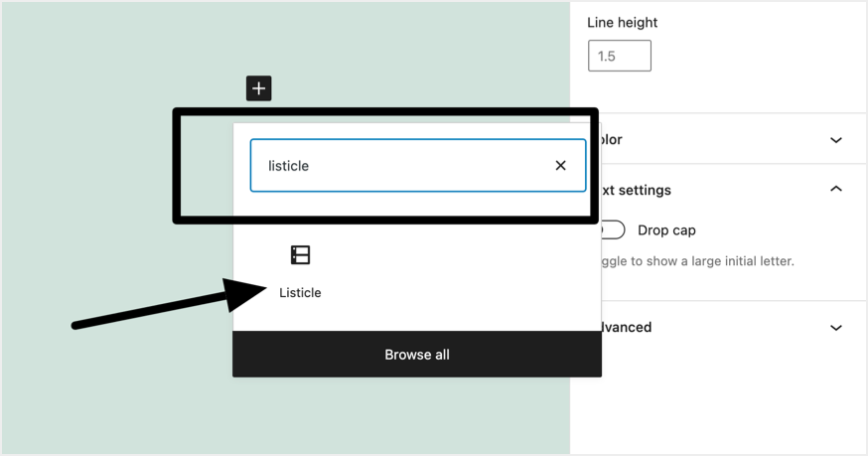Click the Drop cap label
Screen dimensions: 868x456
click(666, 230)
